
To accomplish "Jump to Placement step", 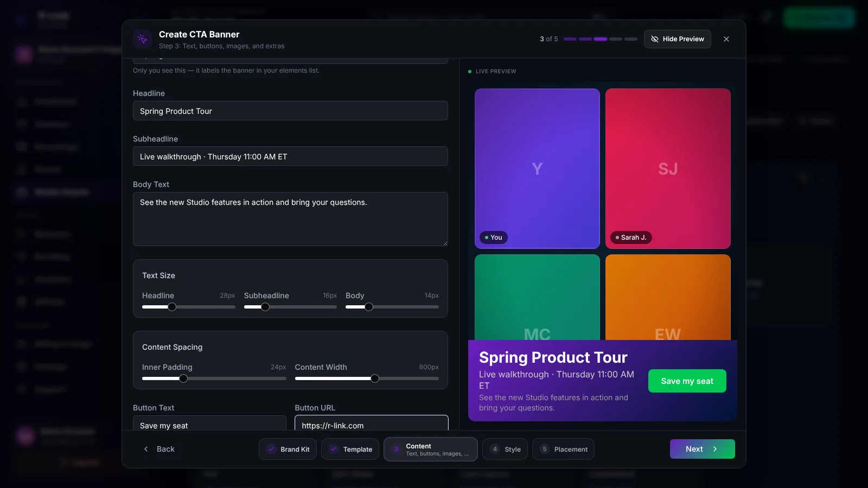I will (563, 449).
